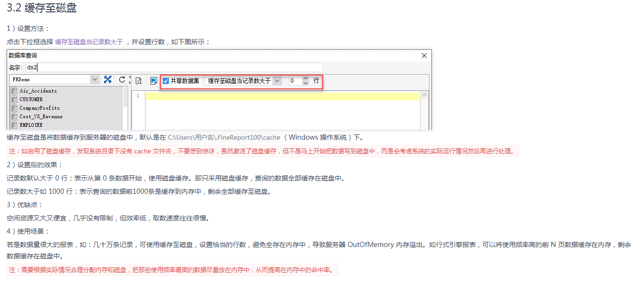The width and height of the screenshot is (644, 285).
Task: Click the red note about 合理分配内存和磁盘
Action: click(172, 270)
